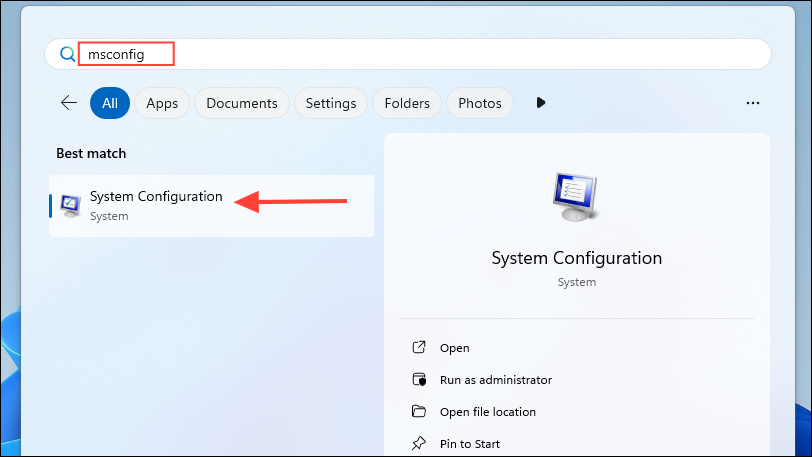The image size is (812, 457).
Task: Switch to the Photos filter
Action: [480, 103]
